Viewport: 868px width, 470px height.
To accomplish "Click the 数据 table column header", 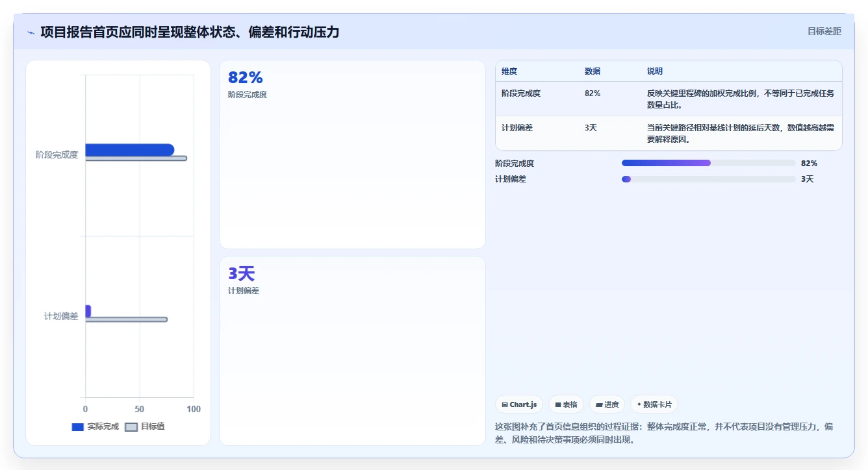I will coord(593,71).
